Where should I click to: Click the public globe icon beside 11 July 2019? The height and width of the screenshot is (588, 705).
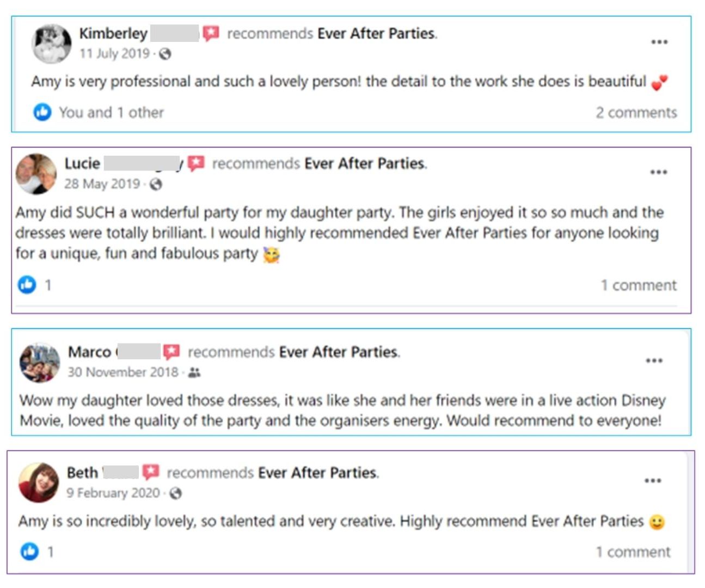coord(165,54)
